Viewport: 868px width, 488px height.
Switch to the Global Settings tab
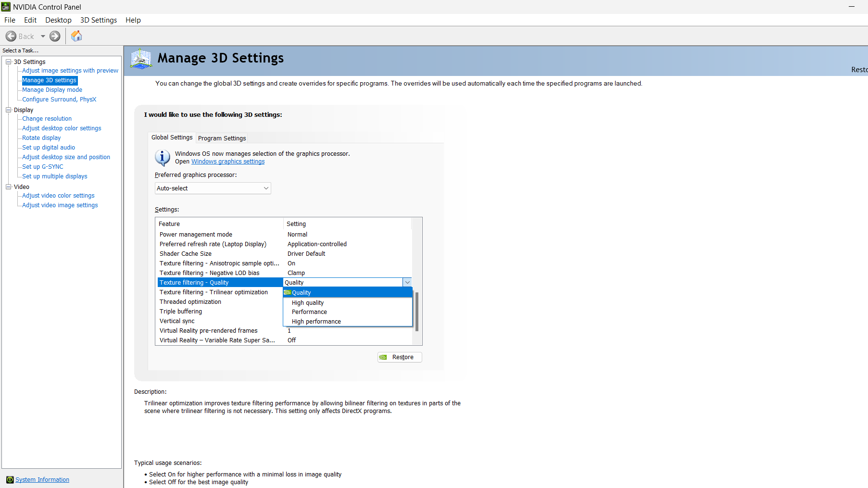tap(172, 138)
